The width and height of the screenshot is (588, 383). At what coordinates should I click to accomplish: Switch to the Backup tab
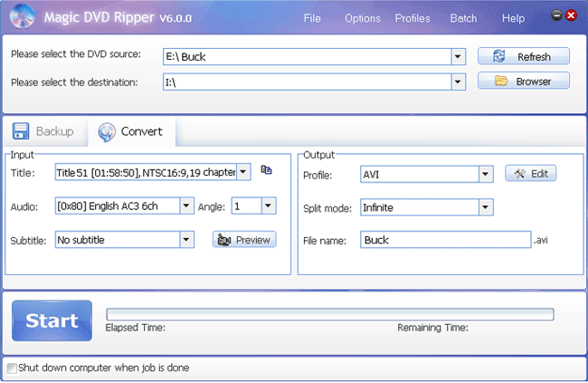[x=44, y=131]
